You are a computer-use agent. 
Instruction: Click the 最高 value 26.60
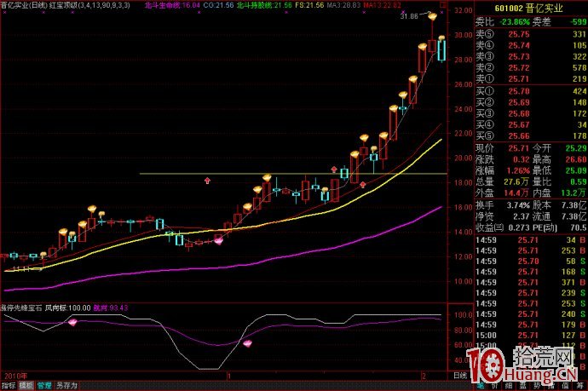coord(576,159)
